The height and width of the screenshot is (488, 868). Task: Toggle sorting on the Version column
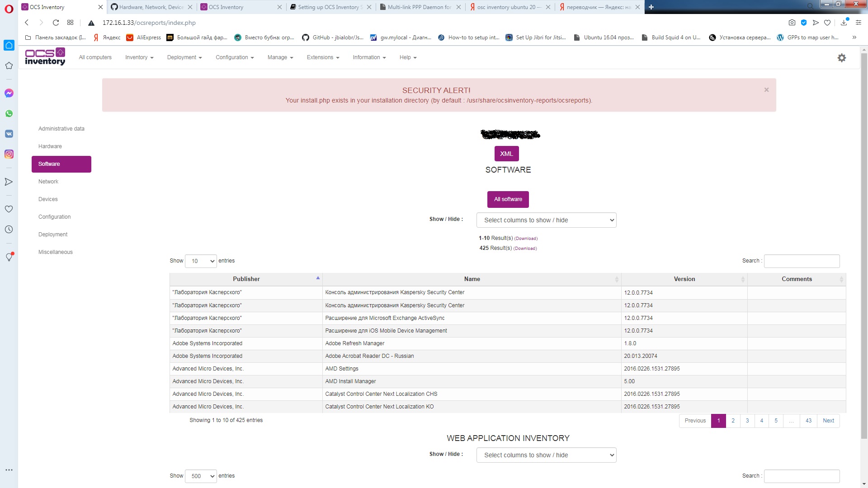(684, 279)
